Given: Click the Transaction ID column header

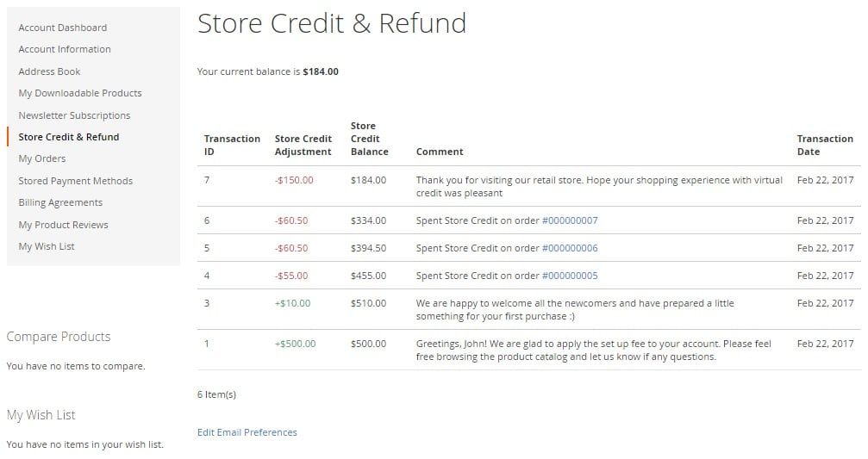Looking at the screenshot, I should [232, 145].
